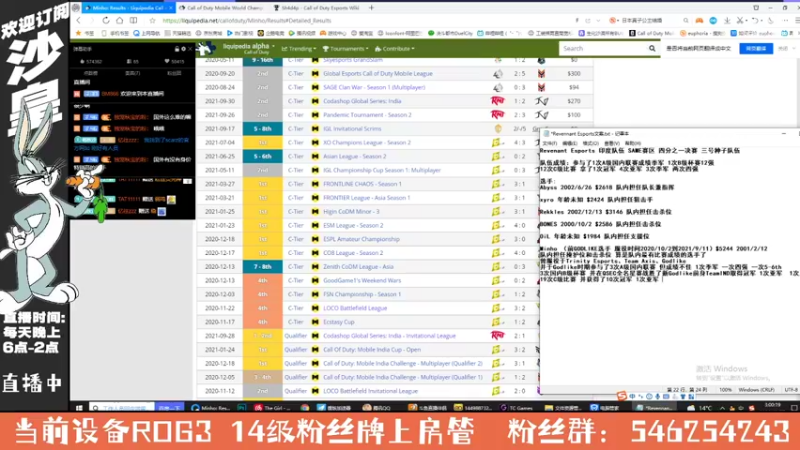Open a new browser tab
This screenshot has width=800, height=450.
[371, 8]
